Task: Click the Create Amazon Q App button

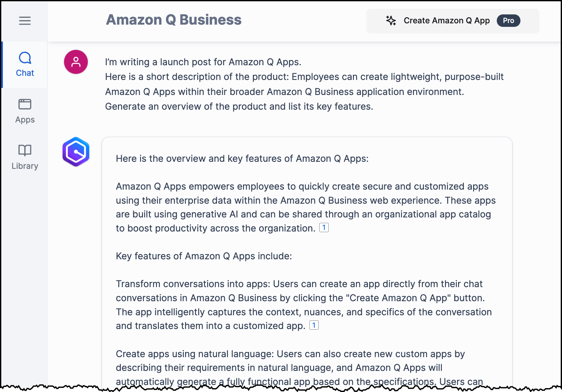Action: (447, 20)
